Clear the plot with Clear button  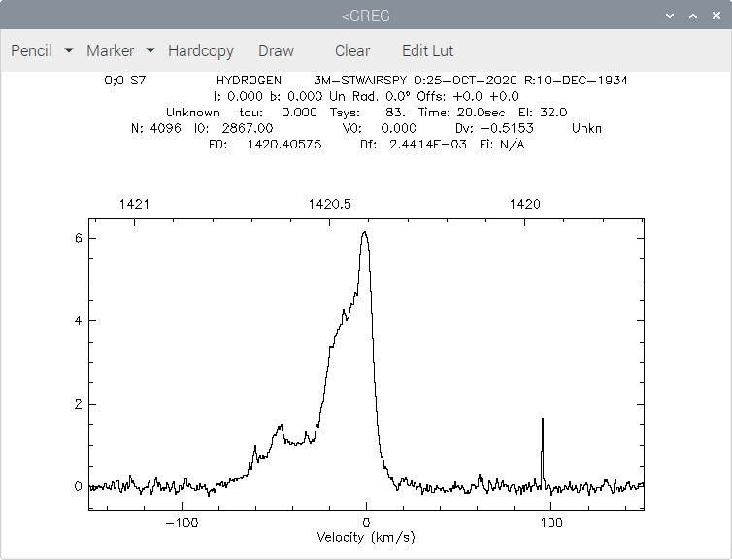point(352,50)
